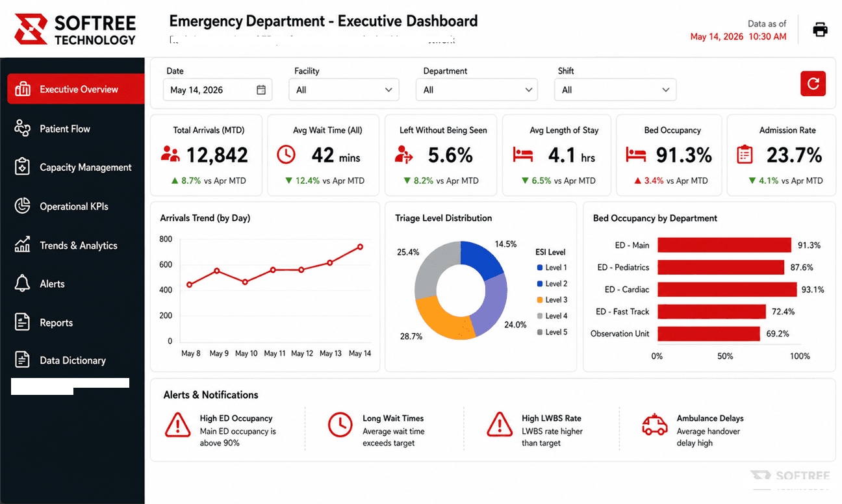Click the Avg Wait Time clock icon
842x504 pixels.
(286, 155)
